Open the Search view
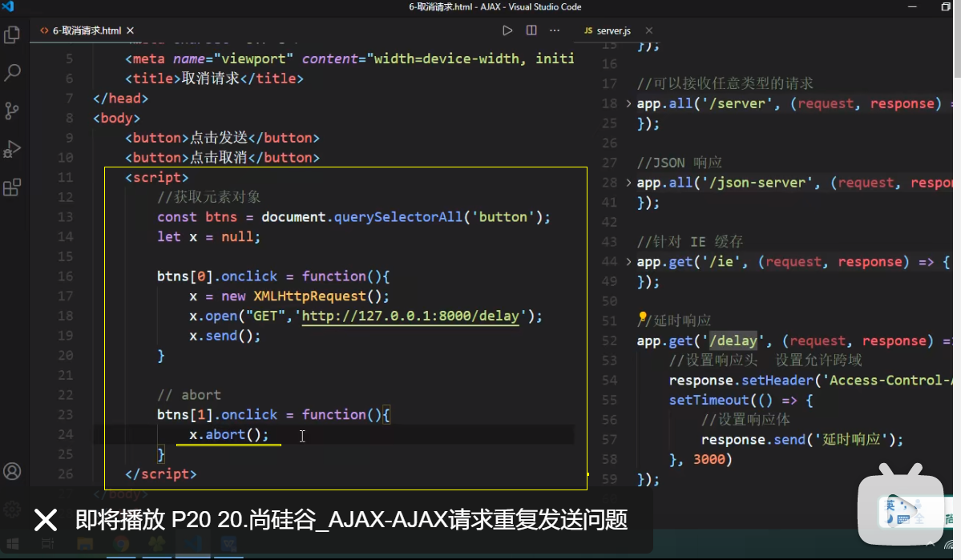 click(12, 73)
